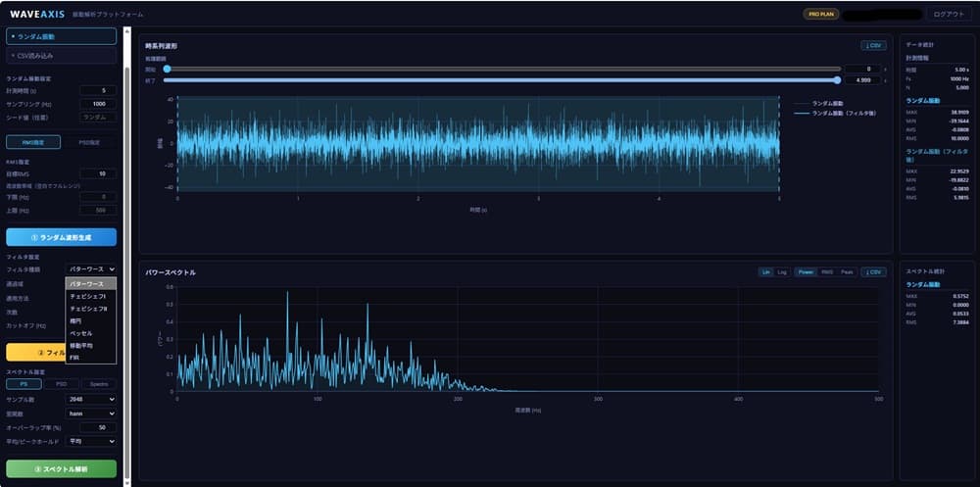
Task: Choose RMS spectrum display mode
Action: coord(827,272)
